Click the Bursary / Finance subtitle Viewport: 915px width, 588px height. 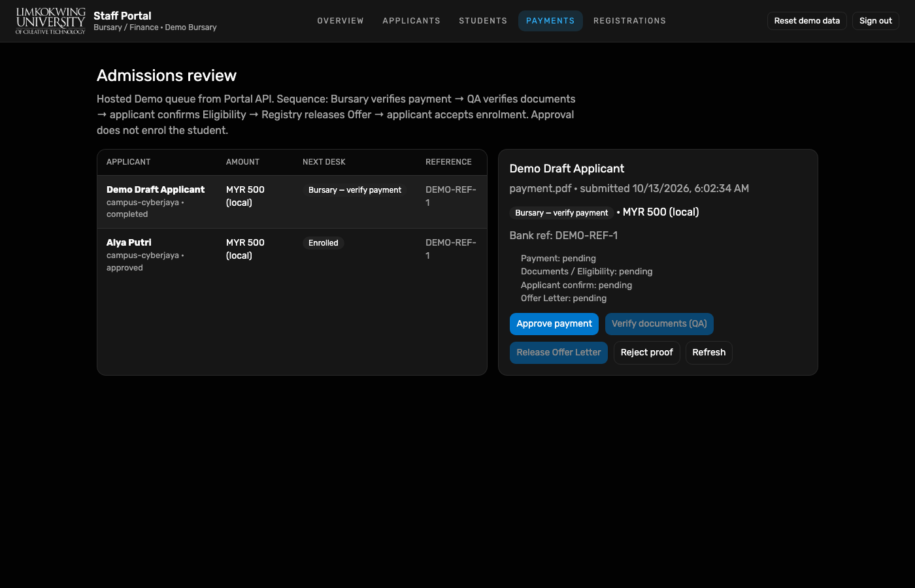155,27
